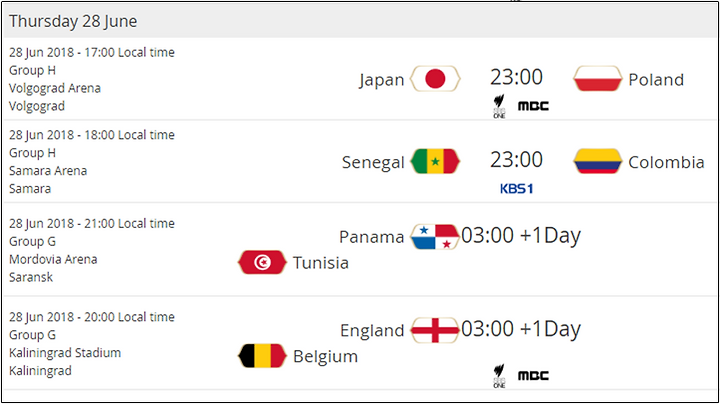Click the MBC logo under England match
This screenshot has height=404, width=720.
[x=533, y=376]
